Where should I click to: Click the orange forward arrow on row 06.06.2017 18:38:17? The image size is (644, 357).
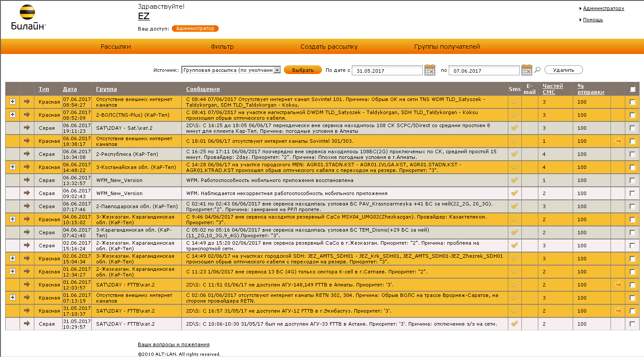618,141
